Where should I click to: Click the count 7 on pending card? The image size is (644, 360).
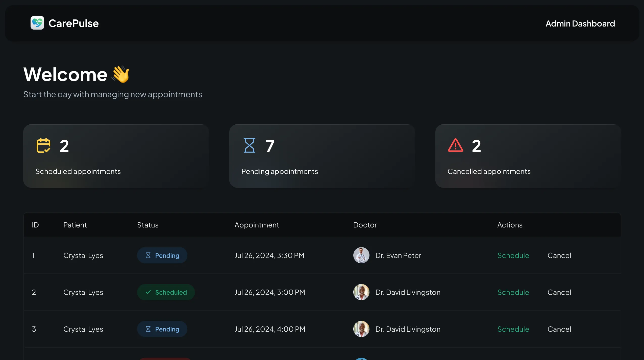(x=270, y=146)
